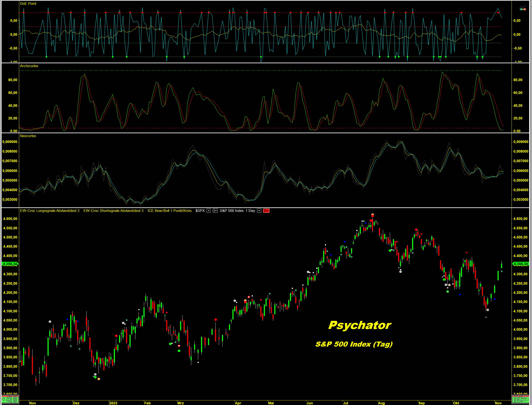This screenshot has height=405, width=532.
Task: Open the 1 Day timeframe dropdown
Action: [259, 211]
